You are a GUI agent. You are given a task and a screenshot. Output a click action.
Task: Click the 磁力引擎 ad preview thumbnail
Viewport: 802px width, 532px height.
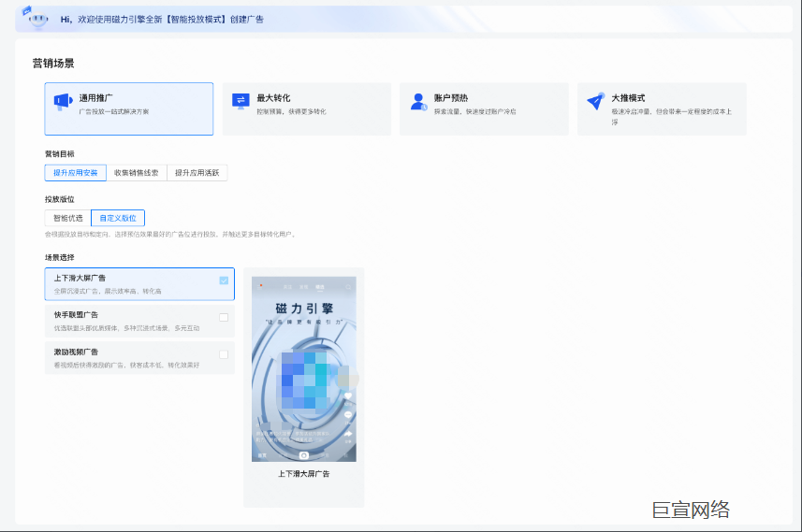[303, 367]
